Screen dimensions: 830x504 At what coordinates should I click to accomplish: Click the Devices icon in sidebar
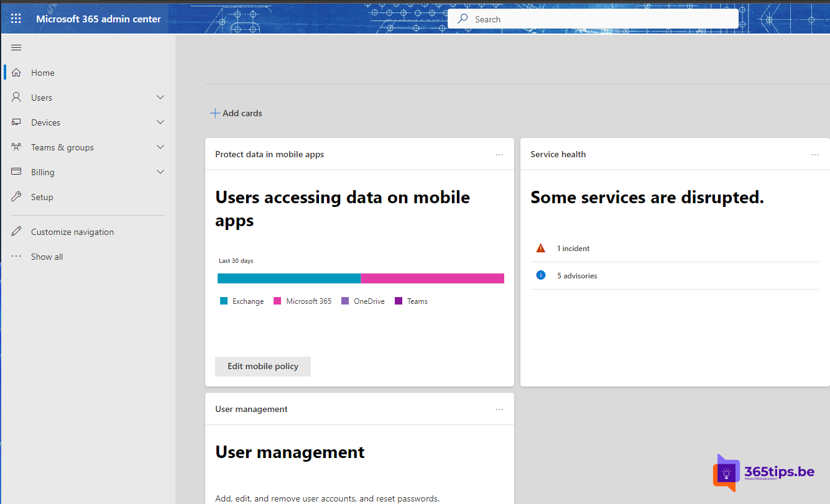click(16, 122)
